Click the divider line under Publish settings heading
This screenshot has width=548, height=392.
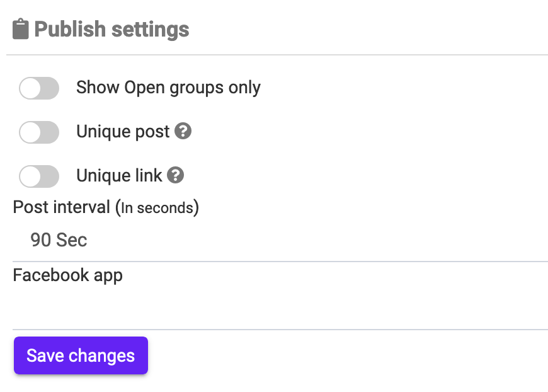tap(277, 55)
